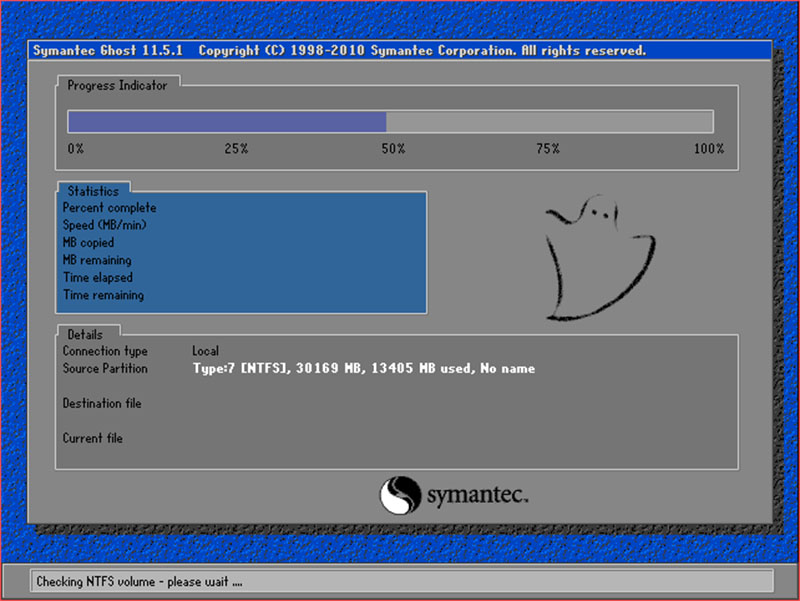Screen dimensions: 800x601
Task: Click the Time elapsed statistic row
Action: tap(241, 278)
